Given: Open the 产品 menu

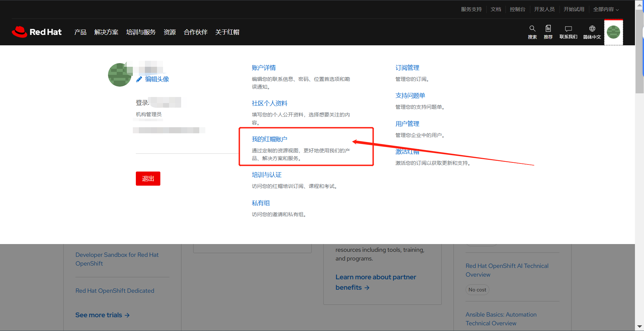Looking at the screenshot, I should (80, 32).
